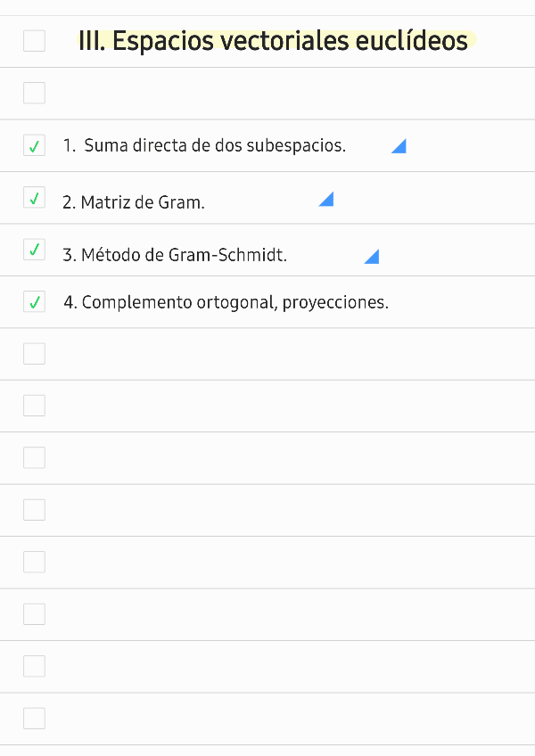Select the list entry 4. Complemento ortogonal, proyecciones

coord(227,301)
